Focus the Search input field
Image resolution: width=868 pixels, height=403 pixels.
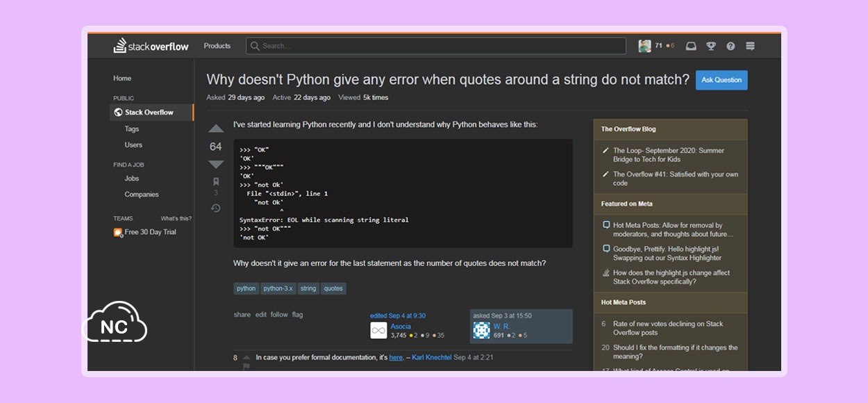[x=436, y=46]
